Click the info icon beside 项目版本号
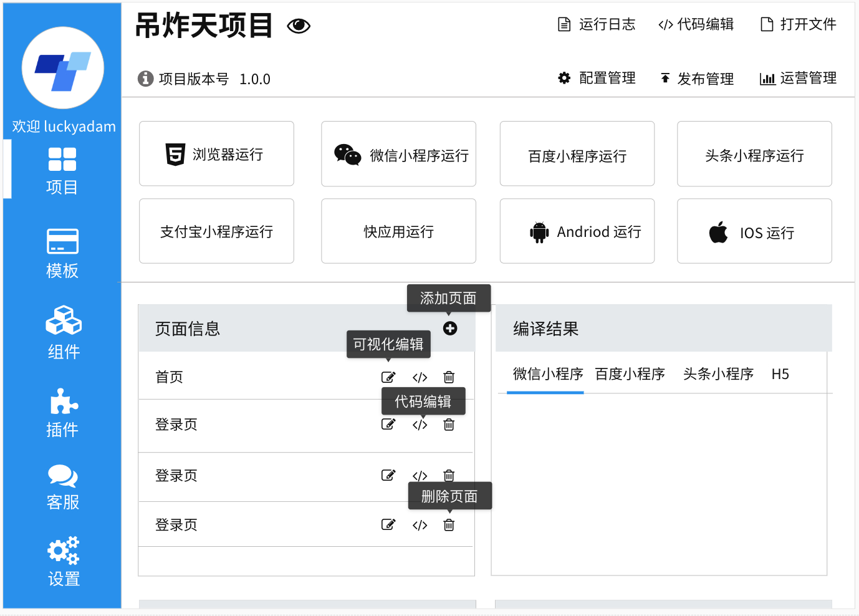 145,79
